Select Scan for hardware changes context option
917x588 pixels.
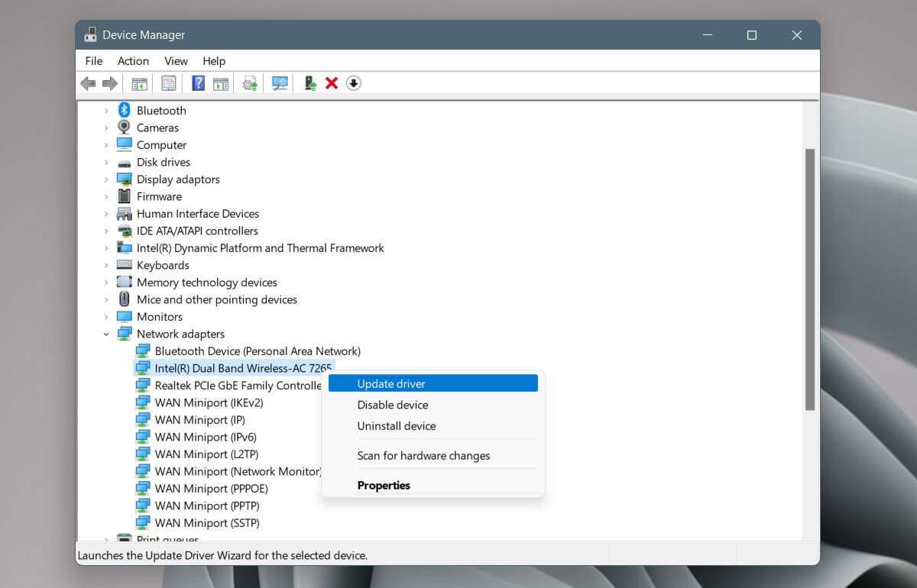(423, 455)
